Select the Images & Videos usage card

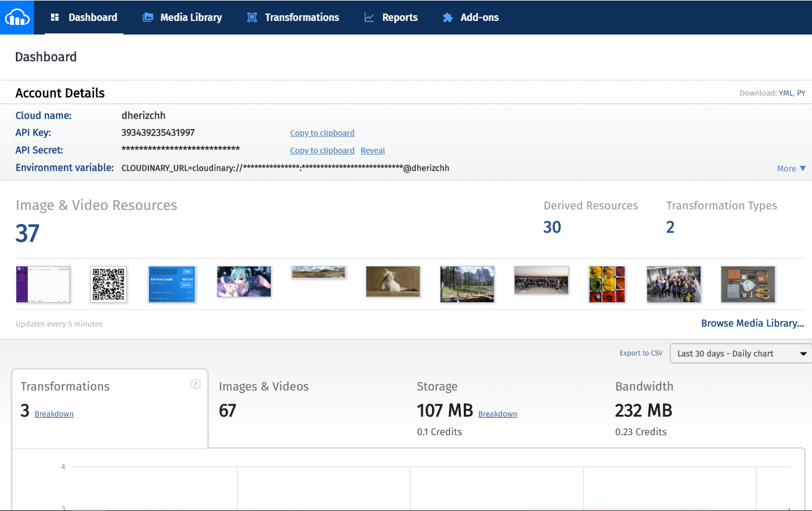(308, 409)
